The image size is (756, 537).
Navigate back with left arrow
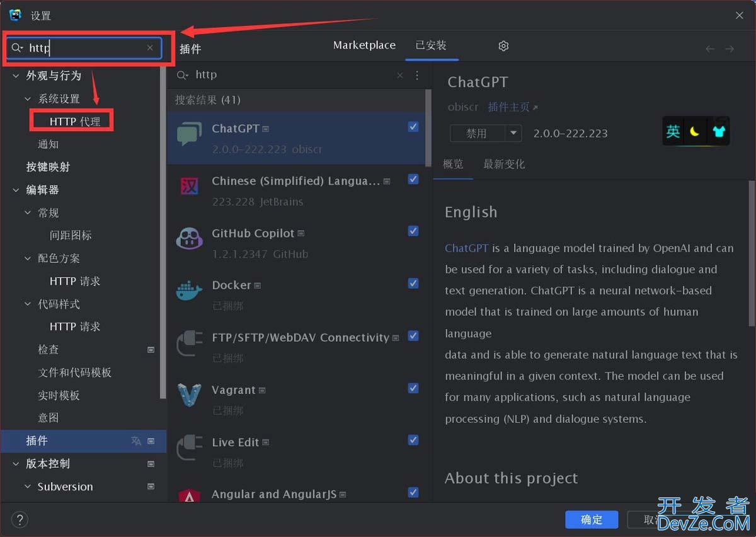tap(710, 49)
